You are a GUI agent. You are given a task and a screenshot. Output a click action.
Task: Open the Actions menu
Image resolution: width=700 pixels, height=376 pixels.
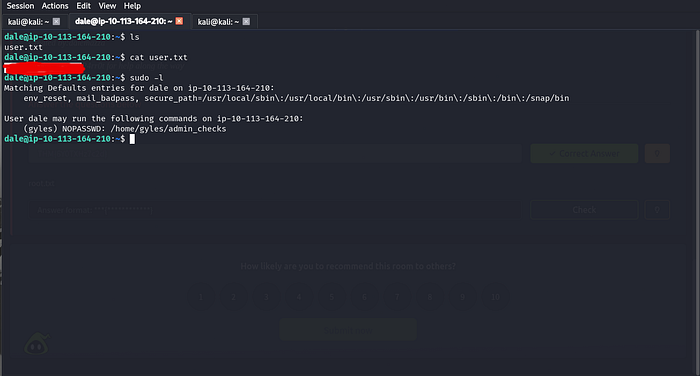(55, 6)
